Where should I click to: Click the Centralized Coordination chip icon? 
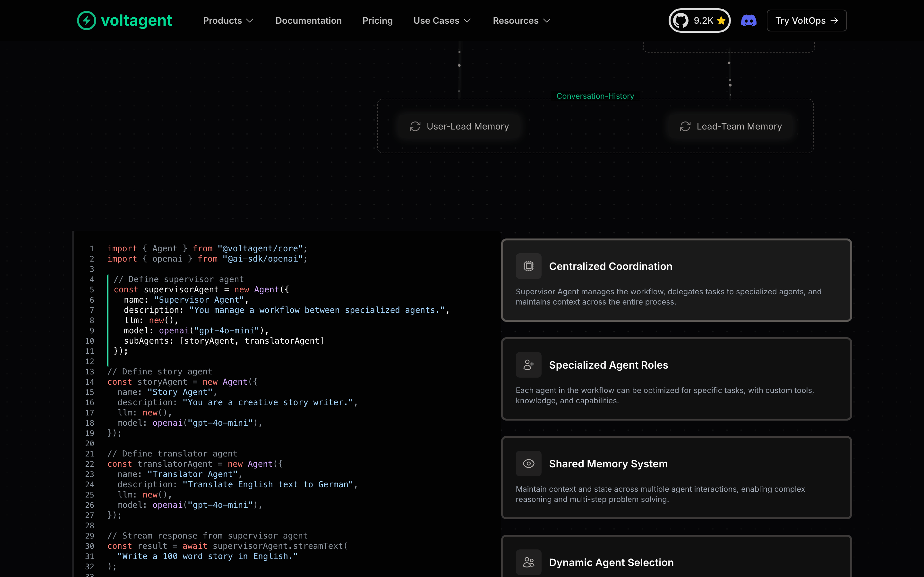pyautogui.click(x=528, y=266)
